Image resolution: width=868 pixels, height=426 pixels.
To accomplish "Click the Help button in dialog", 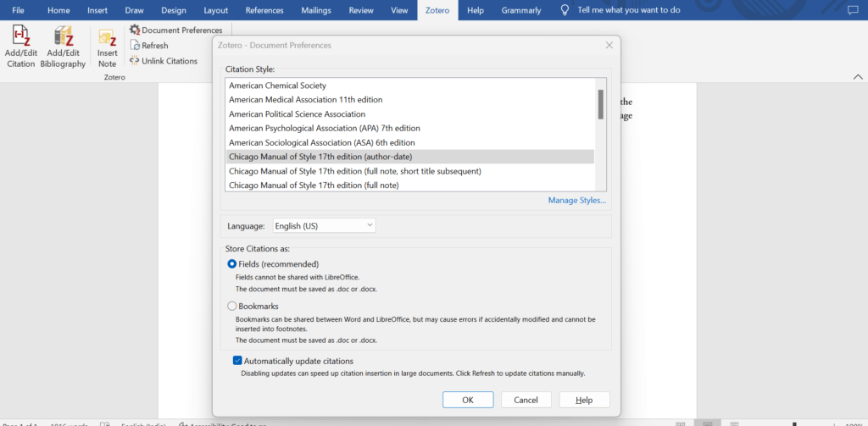I will pyautogui.click(x=584, y=400).
